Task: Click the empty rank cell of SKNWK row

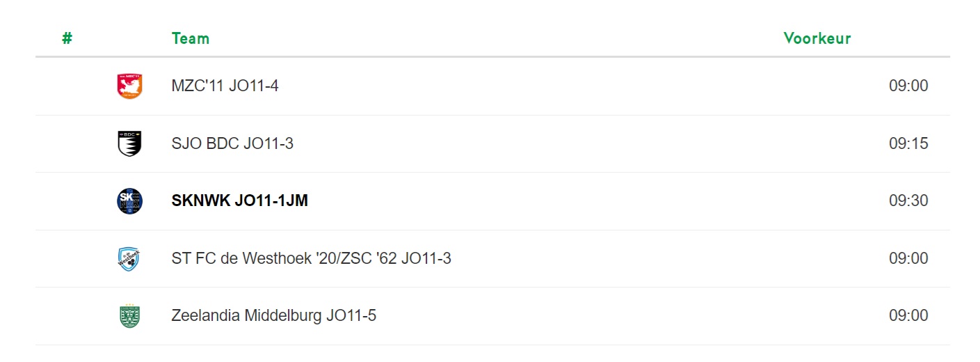Action: point(67,201)
